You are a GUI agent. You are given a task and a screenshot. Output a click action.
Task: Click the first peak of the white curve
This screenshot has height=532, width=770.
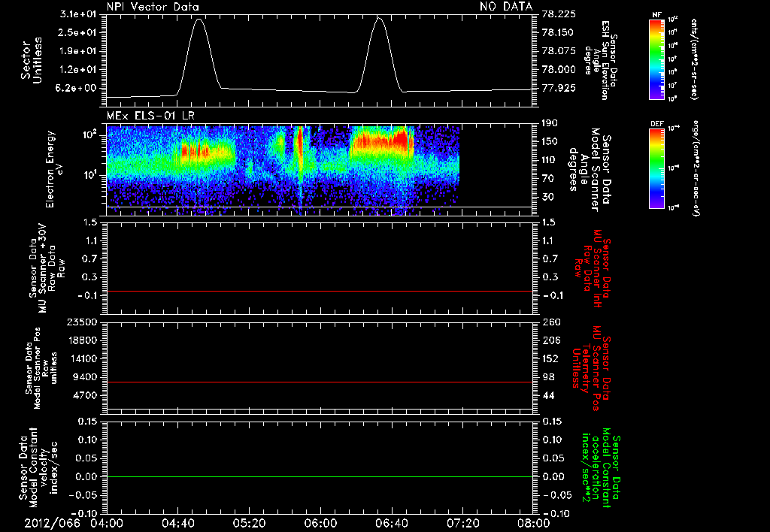pos(199,20)
